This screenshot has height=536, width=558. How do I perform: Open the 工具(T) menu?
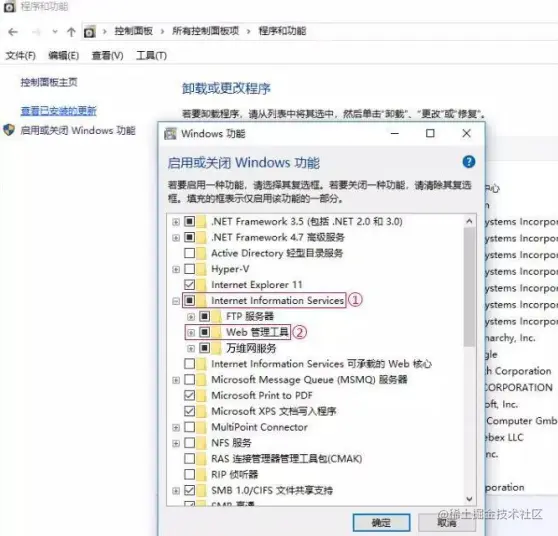click(151, 56)
